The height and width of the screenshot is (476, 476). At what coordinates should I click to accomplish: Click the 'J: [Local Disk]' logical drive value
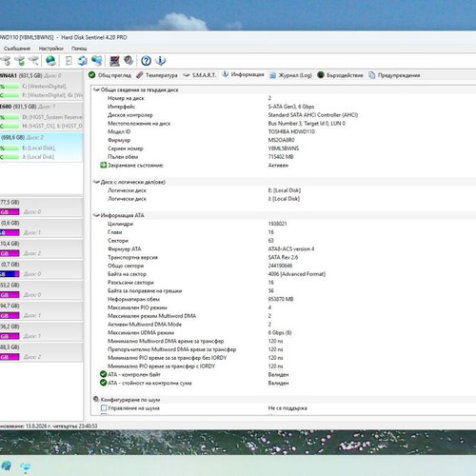click(x=284, y=199)
